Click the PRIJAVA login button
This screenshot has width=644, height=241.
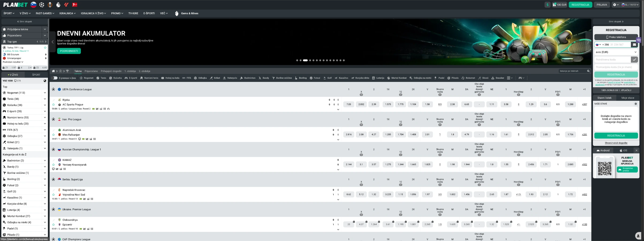pos(602,5)
